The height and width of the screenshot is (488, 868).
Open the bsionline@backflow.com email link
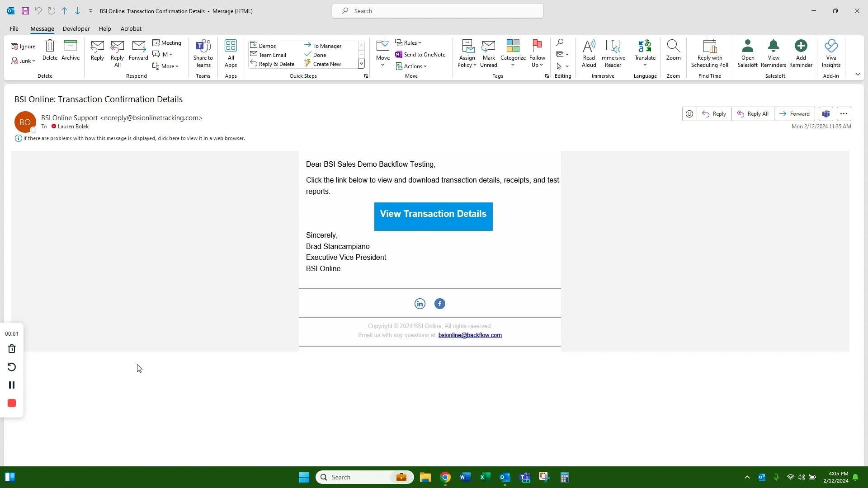coord(470,335)
